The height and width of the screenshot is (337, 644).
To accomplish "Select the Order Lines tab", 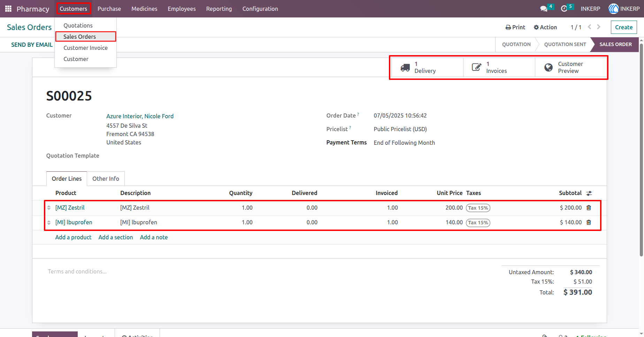I will click(67, 179).
